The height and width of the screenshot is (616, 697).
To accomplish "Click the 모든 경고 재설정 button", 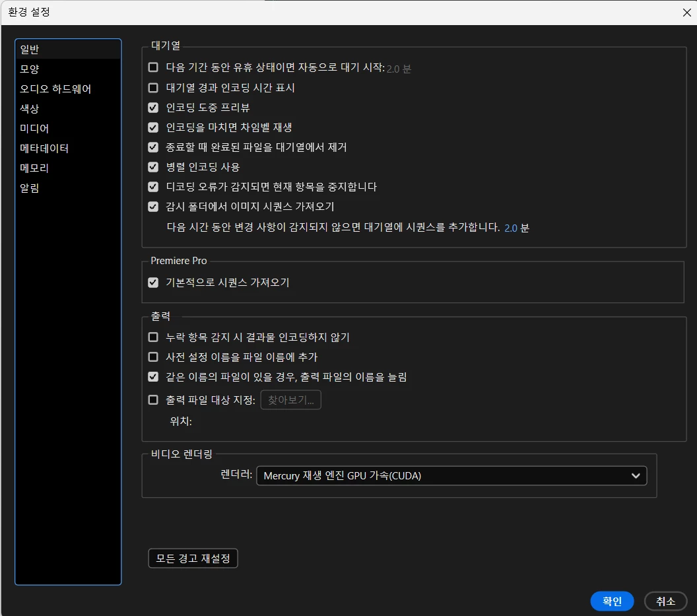I will [x=193, y=558].
